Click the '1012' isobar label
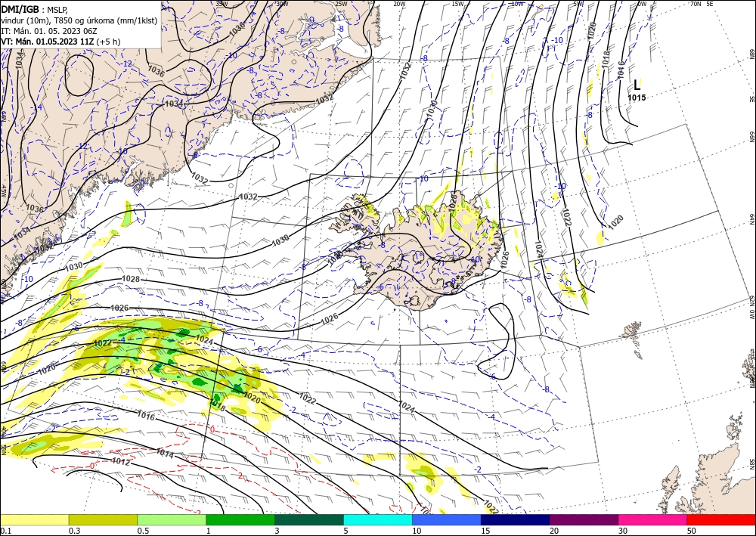This screenshot has height=536, width=756. 120,461
